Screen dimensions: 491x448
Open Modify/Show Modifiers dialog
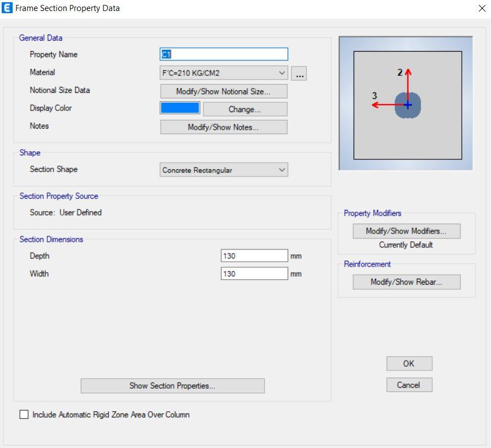[406, 231]
